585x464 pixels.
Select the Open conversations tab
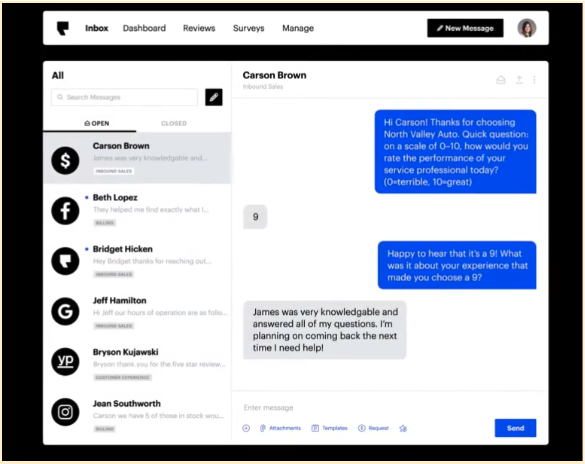97,123
